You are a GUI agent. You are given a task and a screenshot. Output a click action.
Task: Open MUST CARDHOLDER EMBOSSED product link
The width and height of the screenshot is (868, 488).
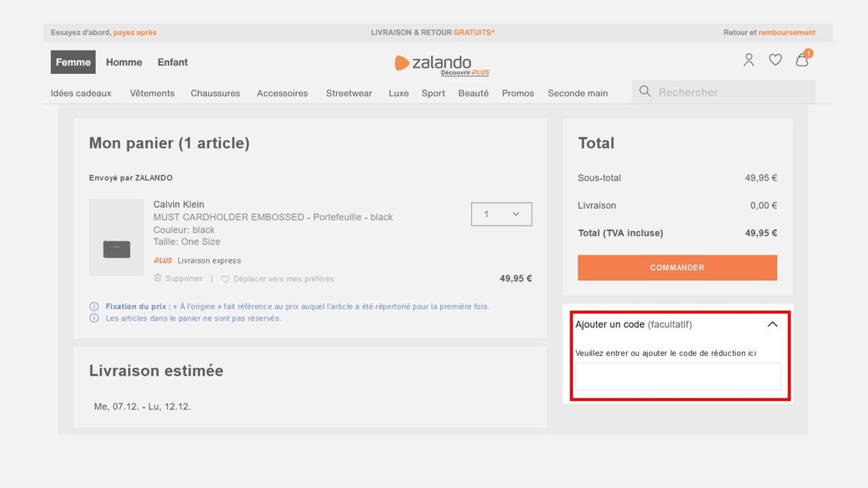[x=273, y=218]
